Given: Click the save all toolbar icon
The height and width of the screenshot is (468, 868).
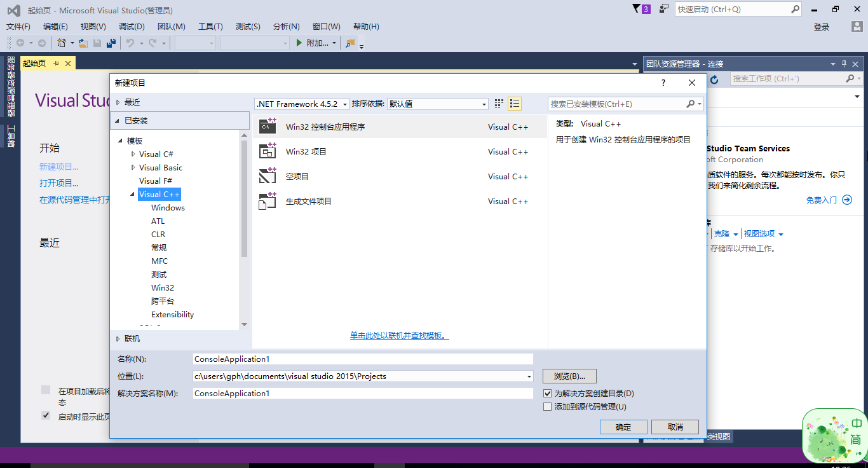Looking at the screenshot, I should tap(111, 43).
